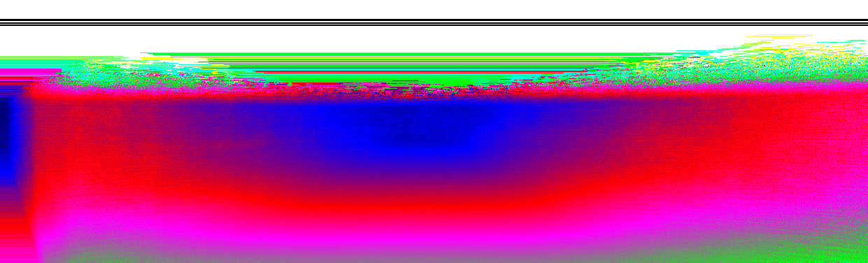Click the white gap under the double line
The image size is (868, 263).
point(434,38)
